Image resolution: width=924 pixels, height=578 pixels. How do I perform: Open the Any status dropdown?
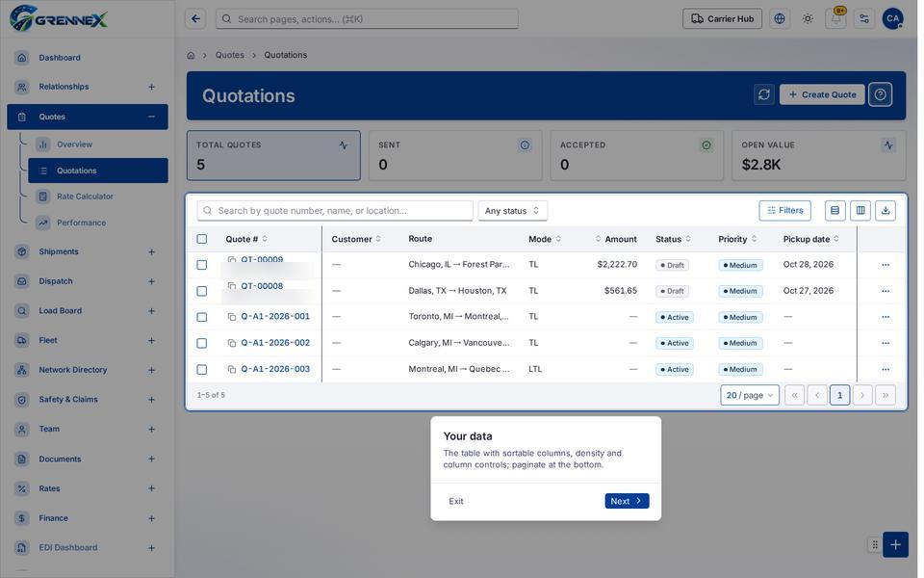tap(513, 211)
